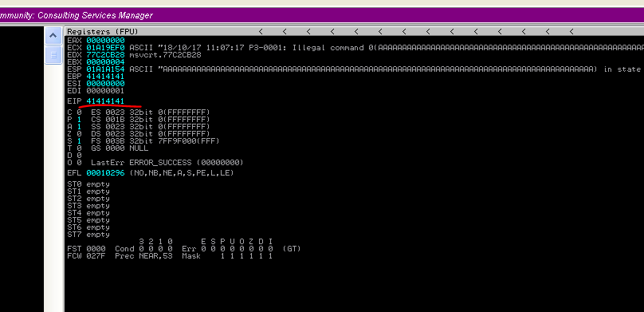Select the ST5 empty FPU register

[x=88, y=220]
